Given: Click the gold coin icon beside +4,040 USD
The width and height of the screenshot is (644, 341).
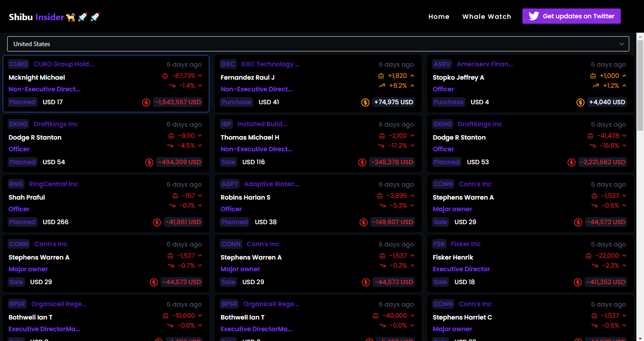Looking at the screenshot, I should (x=580, y=102).
